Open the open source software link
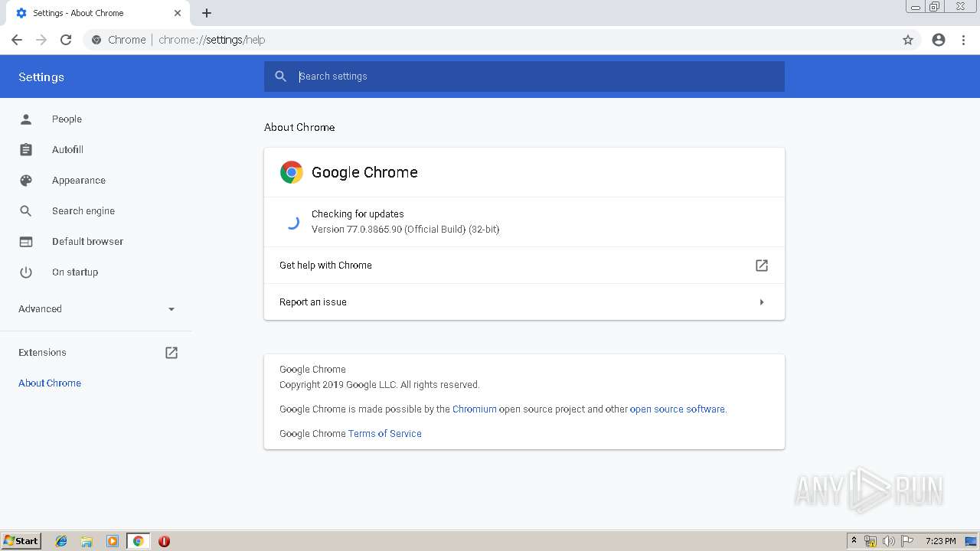Image resolution: width=980 pixels, height=551 pixels. [x=678, y=409]
